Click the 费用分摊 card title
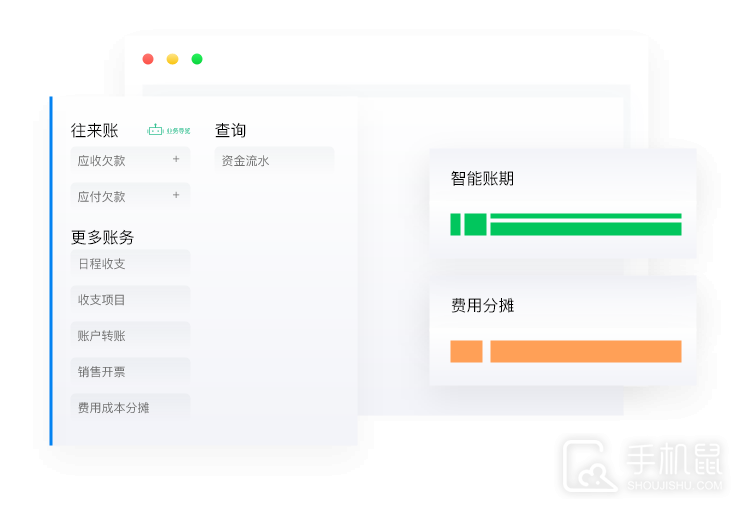 pyautogui.click(x=482, y=305)
